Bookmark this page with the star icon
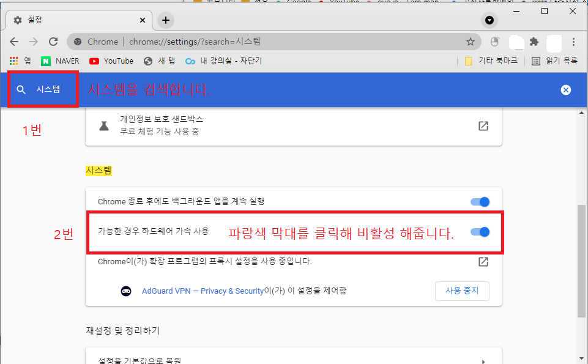 pyautogui.click(x=471, y=42)
